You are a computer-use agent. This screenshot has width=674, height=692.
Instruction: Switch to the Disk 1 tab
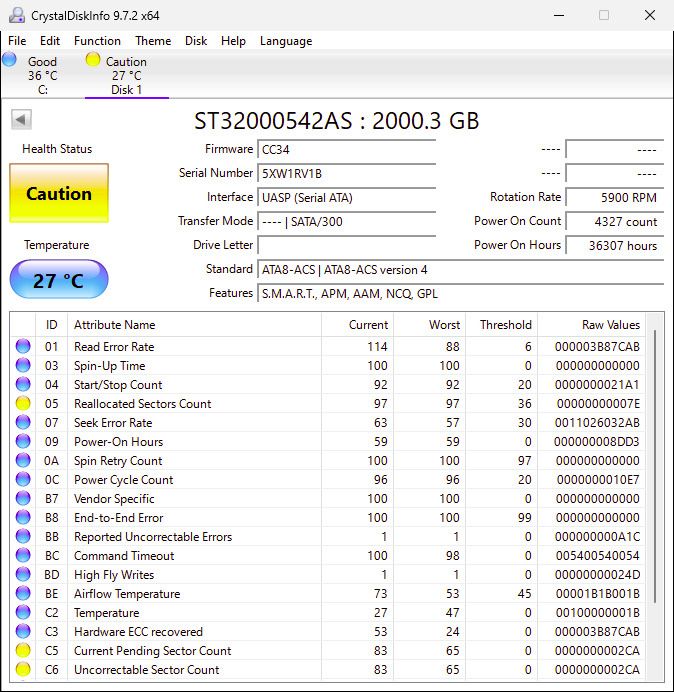tap(127, 75)
